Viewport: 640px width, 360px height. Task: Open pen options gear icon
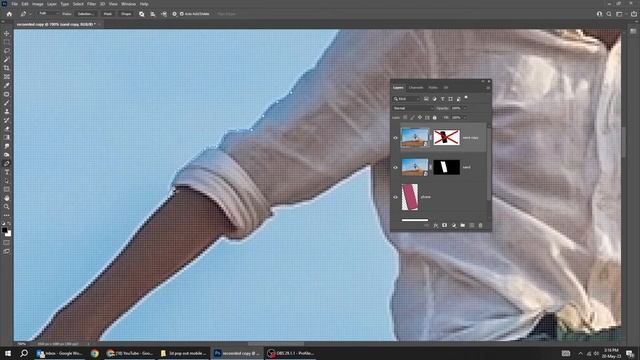(x=174, y=14)
